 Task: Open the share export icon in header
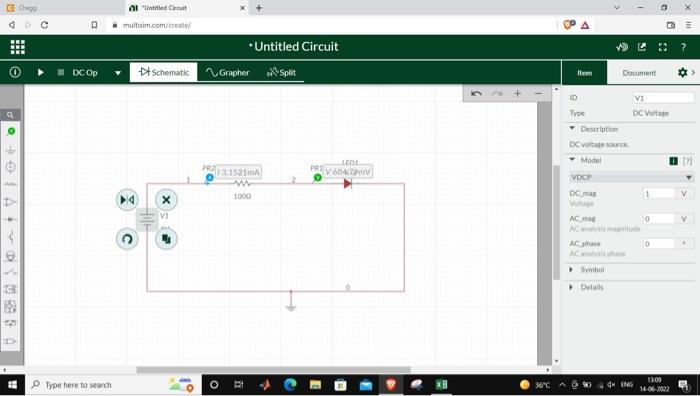click(642, 47)
